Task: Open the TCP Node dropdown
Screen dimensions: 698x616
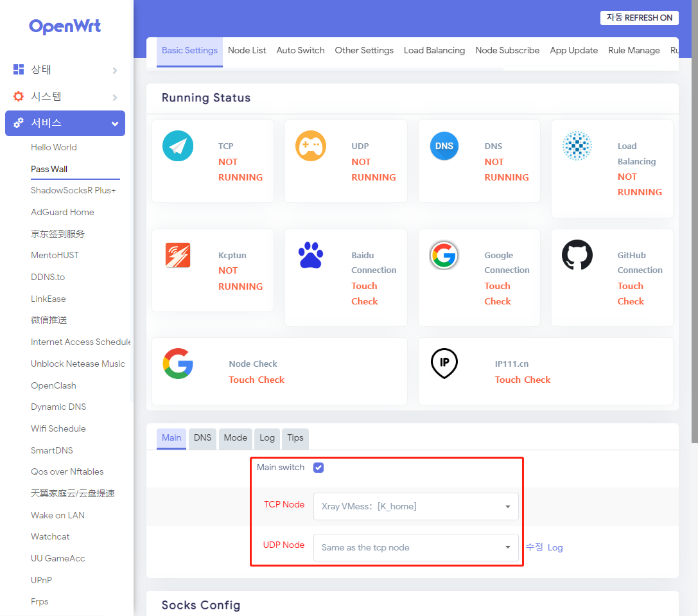Action: point(415,506)
